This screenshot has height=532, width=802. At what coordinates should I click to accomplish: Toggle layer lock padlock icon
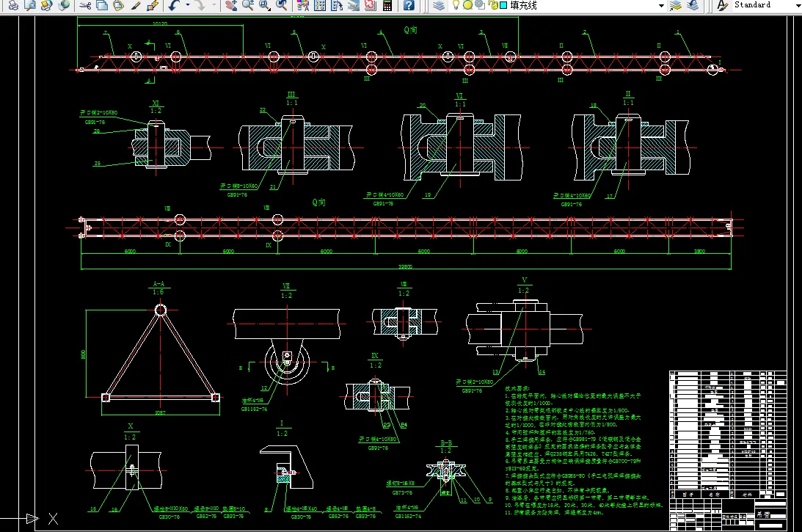coord(492,5)
